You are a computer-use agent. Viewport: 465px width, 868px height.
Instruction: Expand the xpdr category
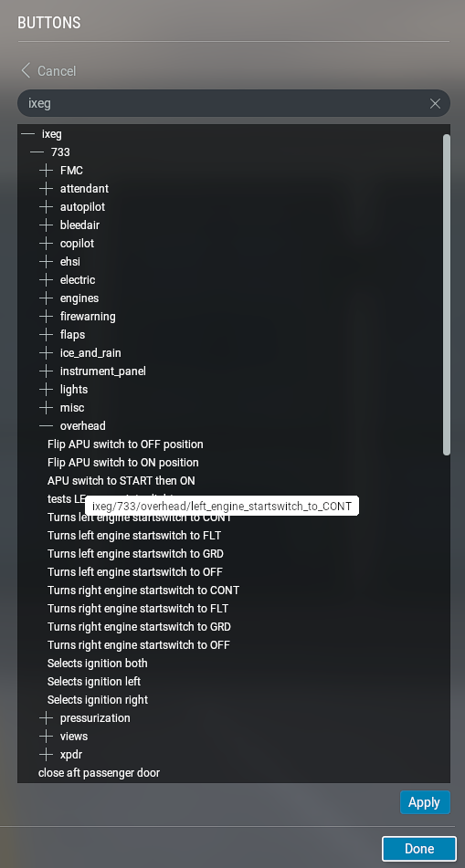46,755
